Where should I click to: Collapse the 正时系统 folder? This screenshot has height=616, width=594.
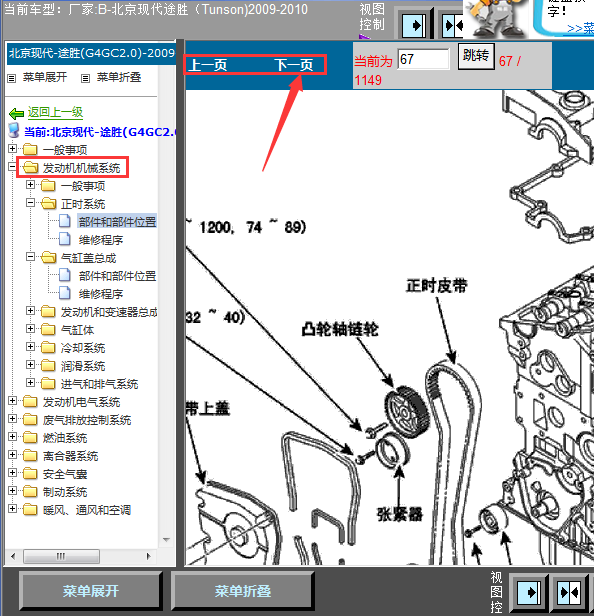30,203
